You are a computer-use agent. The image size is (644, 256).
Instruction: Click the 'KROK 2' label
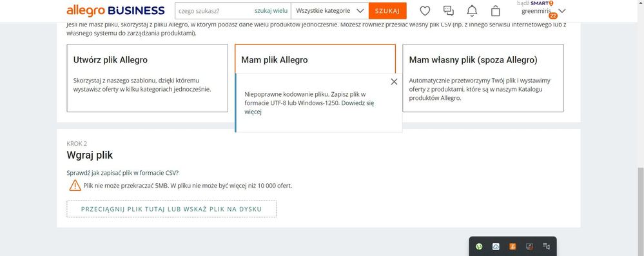(x=77, y=143)
